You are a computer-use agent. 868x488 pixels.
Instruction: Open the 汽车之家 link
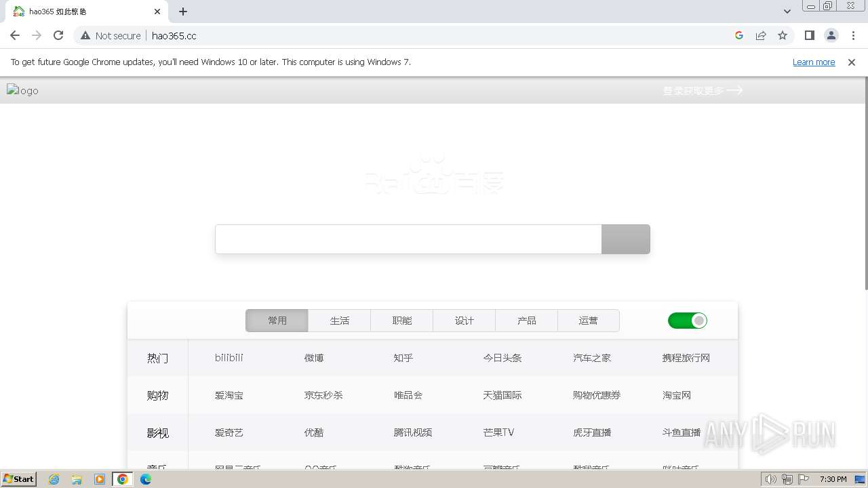coord(592,358)
